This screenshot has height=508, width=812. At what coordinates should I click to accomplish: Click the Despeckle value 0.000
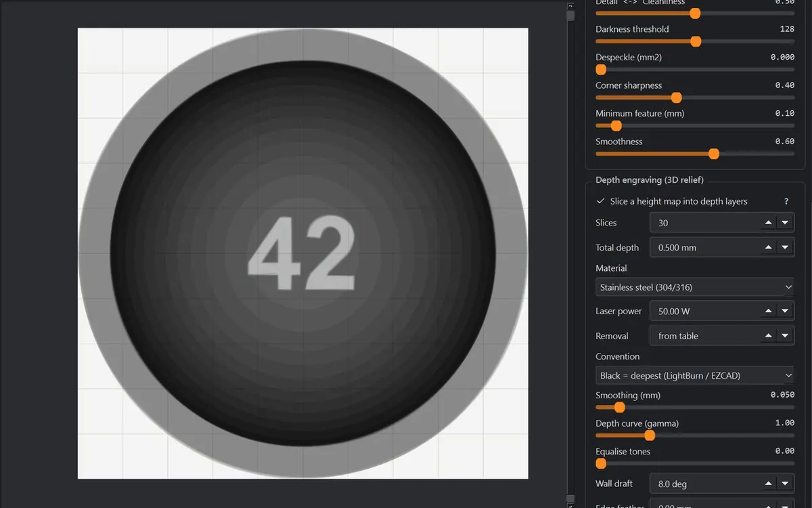pos(782,58)
